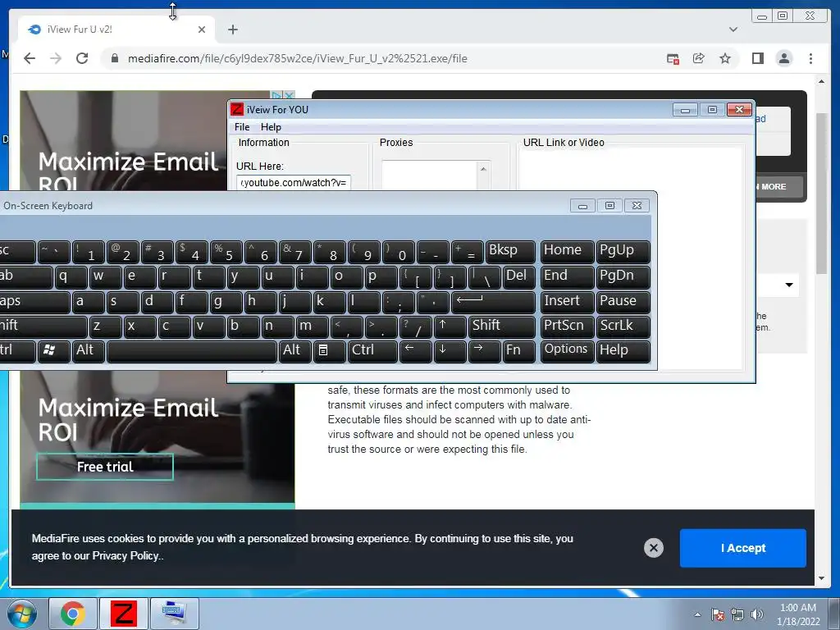840x630 pixels.
Task: Tap the PrtScn key on On-Screen Keyboard
Action: click(x=568, y=326)
